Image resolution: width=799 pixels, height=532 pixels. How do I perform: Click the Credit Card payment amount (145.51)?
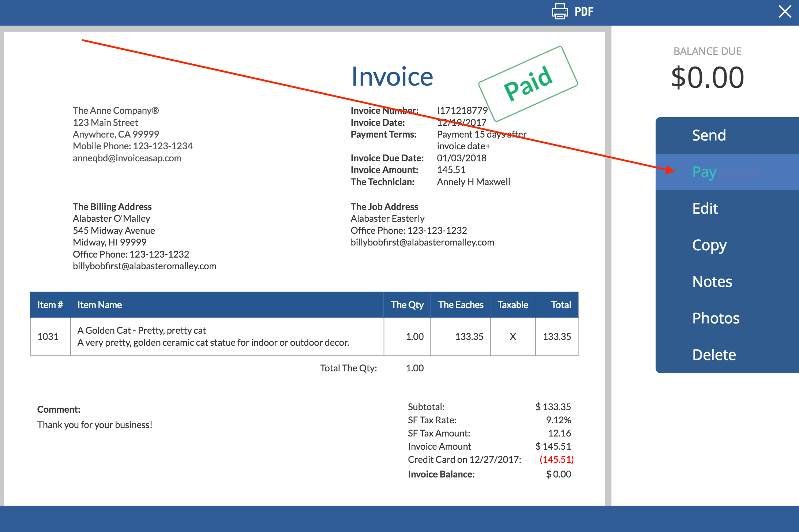click(557, 460)
